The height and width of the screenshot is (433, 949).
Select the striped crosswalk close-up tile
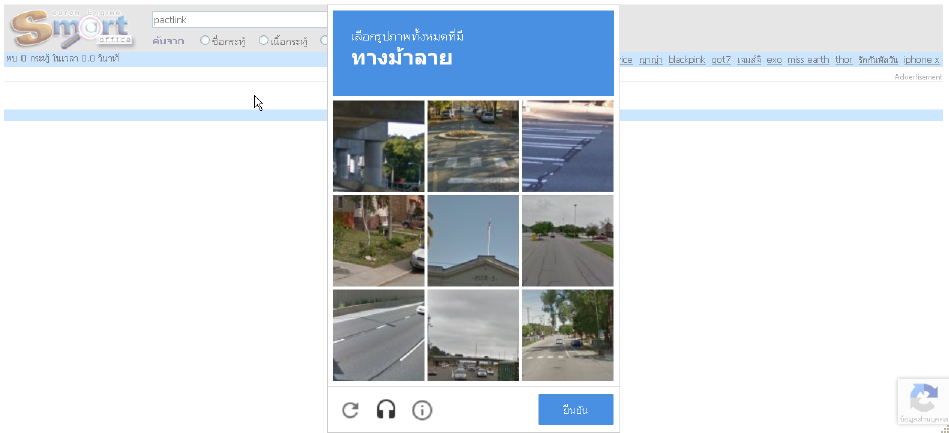click(x=568, y=146)
